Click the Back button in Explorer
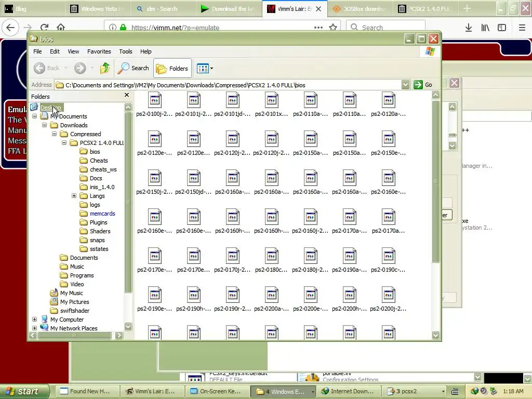This screenshot has width=532, height=399. click(x=47, y=68)
